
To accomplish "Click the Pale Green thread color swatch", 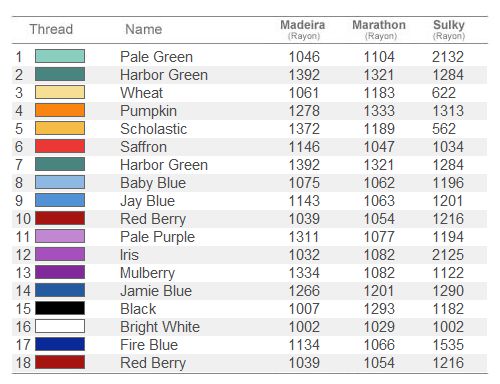I will (x=60, y=56).
